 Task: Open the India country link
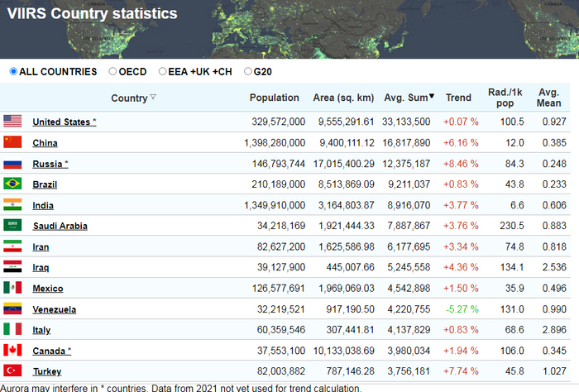coord(43,205)
